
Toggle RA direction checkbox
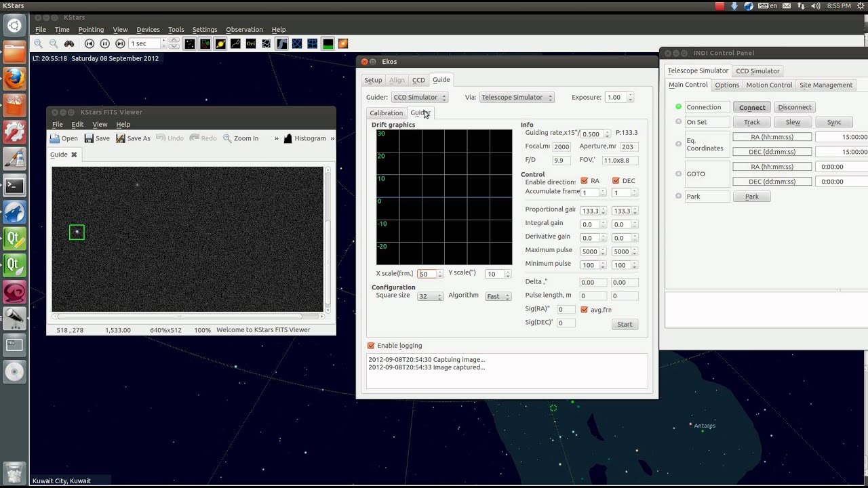(x=585, y=181)
